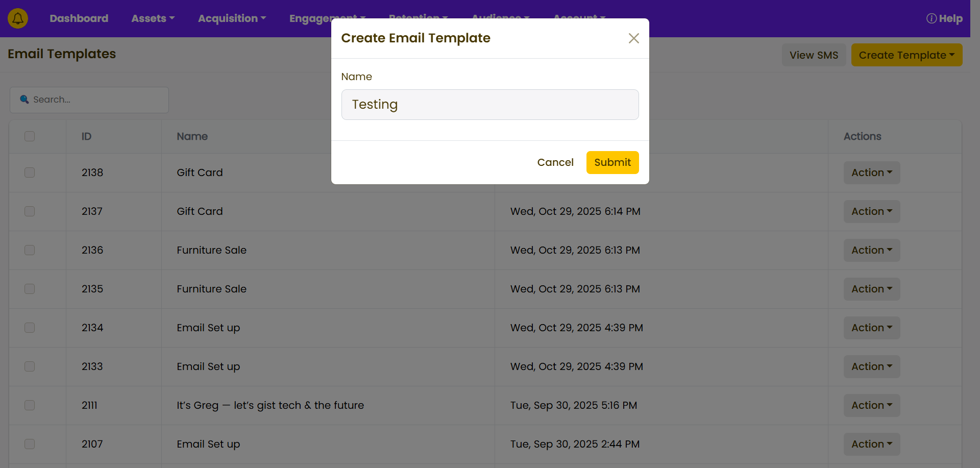Open the Acquisition menu
Viewport: 980px width, 468px height.
(x=232, y=18)
